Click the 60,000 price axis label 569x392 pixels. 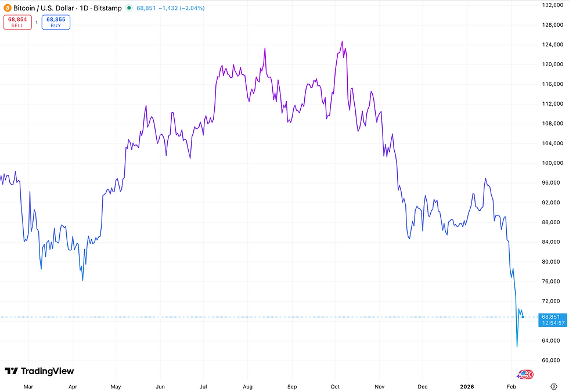tap(552, 361)
